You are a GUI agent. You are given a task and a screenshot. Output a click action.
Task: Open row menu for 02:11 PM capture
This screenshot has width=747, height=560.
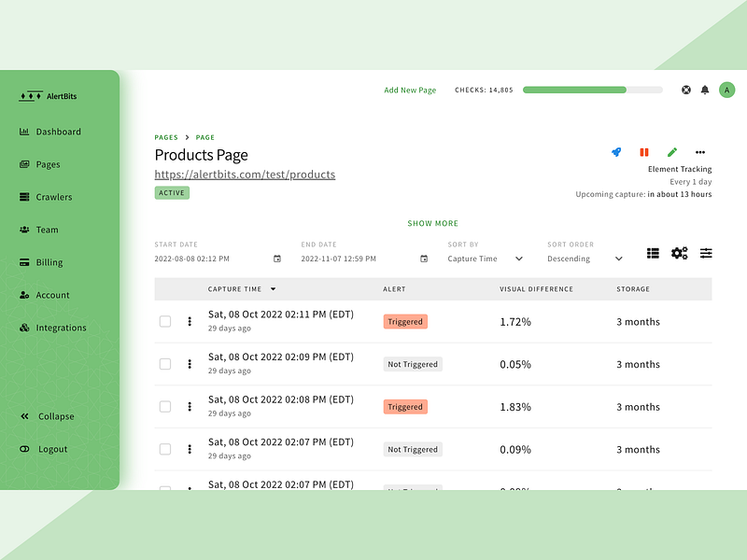(x=190, y=321)
